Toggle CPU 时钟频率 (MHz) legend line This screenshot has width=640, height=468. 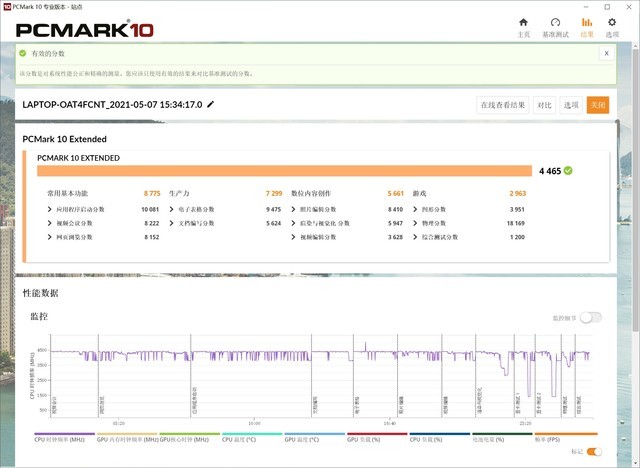64,438
